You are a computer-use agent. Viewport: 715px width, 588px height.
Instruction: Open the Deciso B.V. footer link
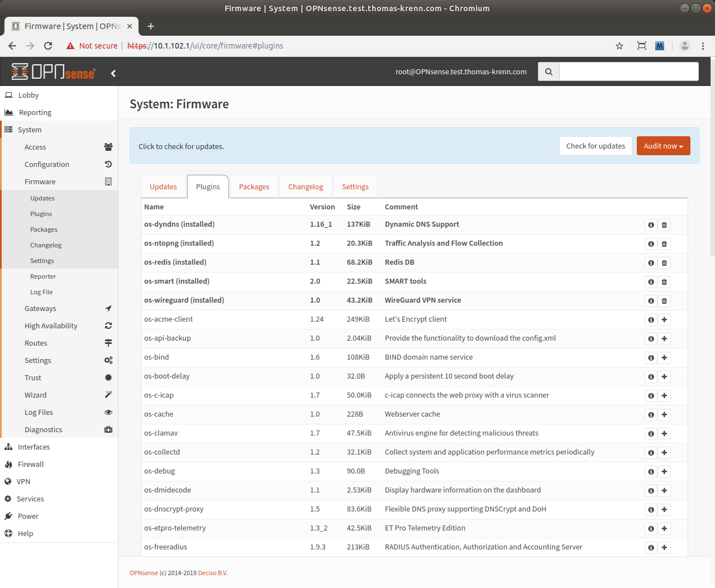(x=212, y=573)
